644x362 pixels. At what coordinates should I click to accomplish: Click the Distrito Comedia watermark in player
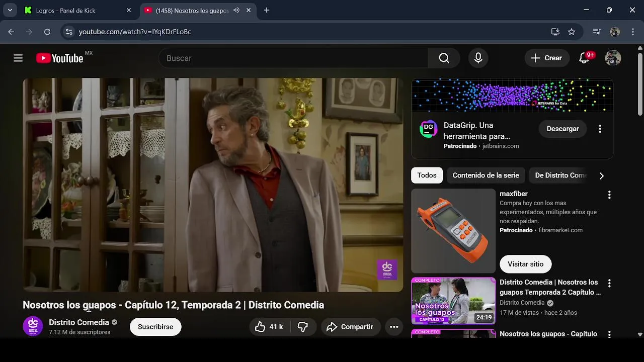(x=387, y=269)
